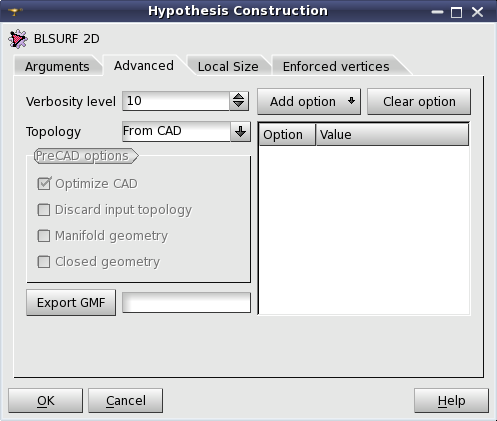Minimize the Hypothesis Construction window
This screenshot has height=421, width=497.
[x=437, y=12]
